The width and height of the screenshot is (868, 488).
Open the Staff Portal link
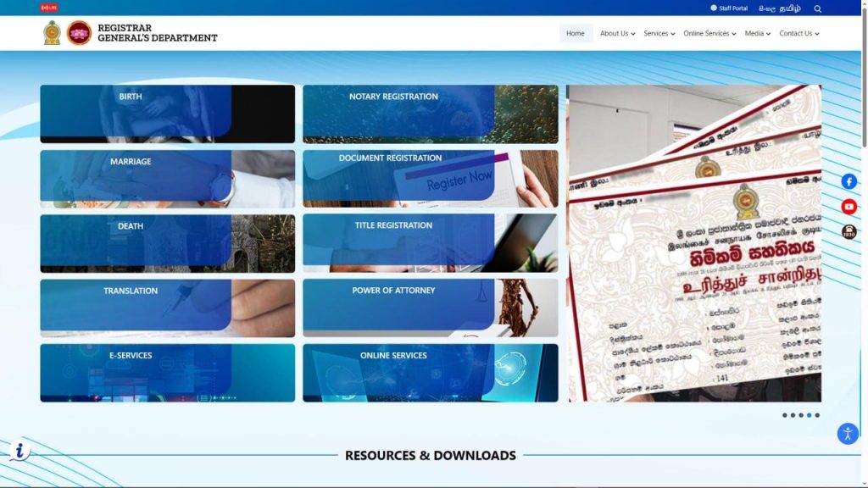(x=729, y=8)
